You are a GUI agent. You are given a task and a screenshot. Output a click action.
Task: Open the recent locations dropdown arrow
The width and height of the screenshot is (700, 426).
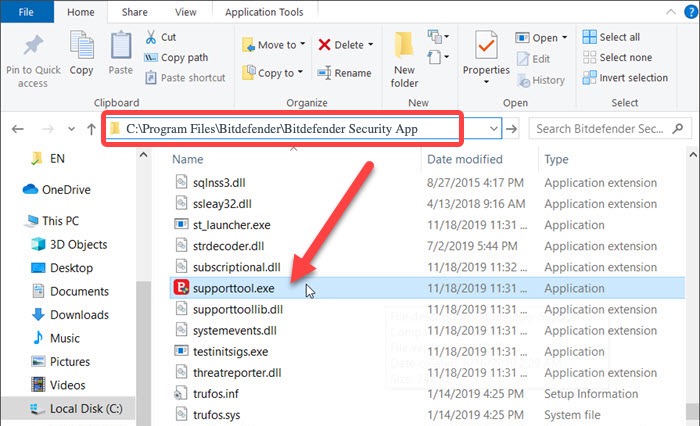click(71, 129)
